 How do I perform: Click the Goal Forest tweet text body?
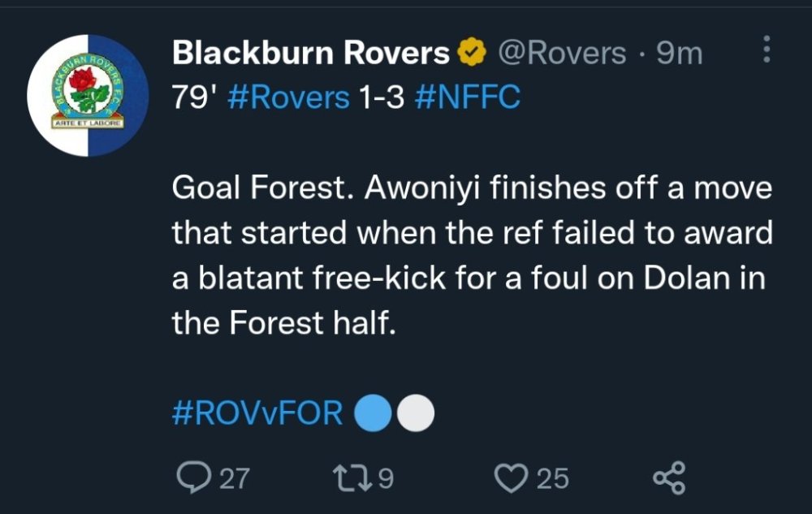(471, 256)
